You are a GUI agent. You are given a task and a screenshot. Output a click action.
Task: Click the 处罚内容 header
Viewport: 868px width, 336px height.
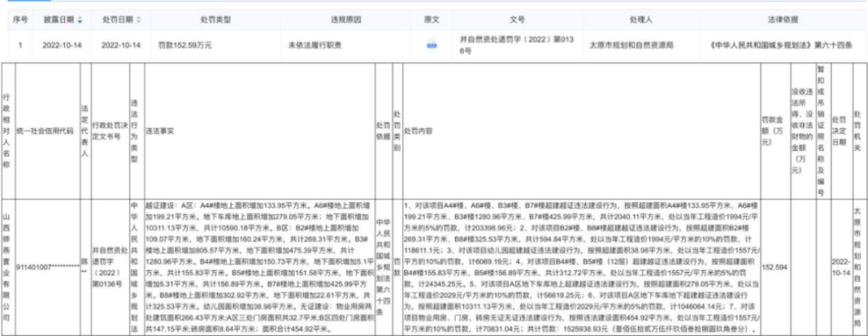pos(419,131)
